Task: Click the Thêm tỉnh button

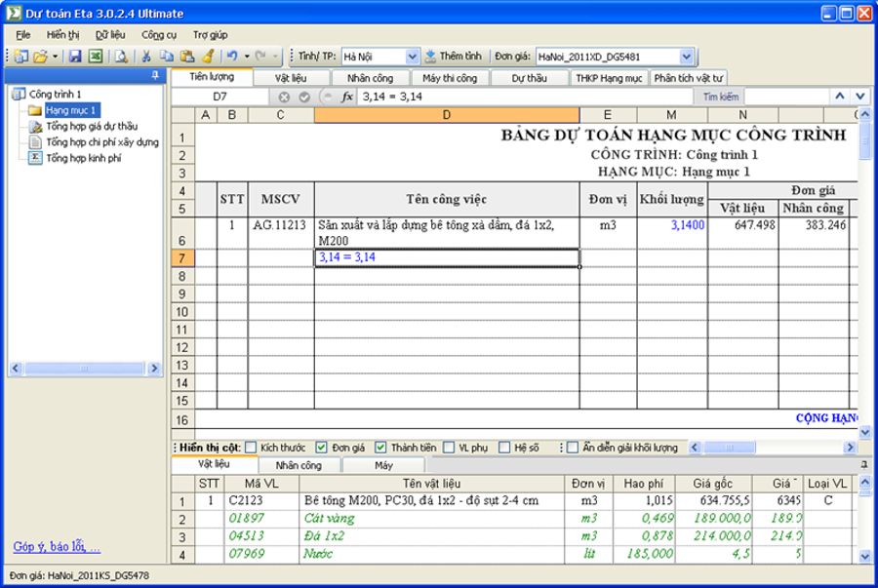Action: click(x=454, y=57)
